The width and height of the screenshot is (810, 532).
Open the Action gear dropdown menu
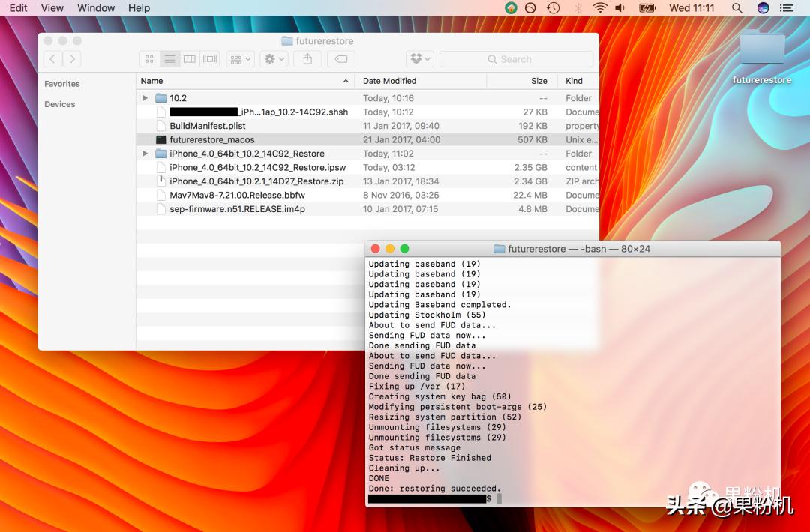click(x=274, y=59)
